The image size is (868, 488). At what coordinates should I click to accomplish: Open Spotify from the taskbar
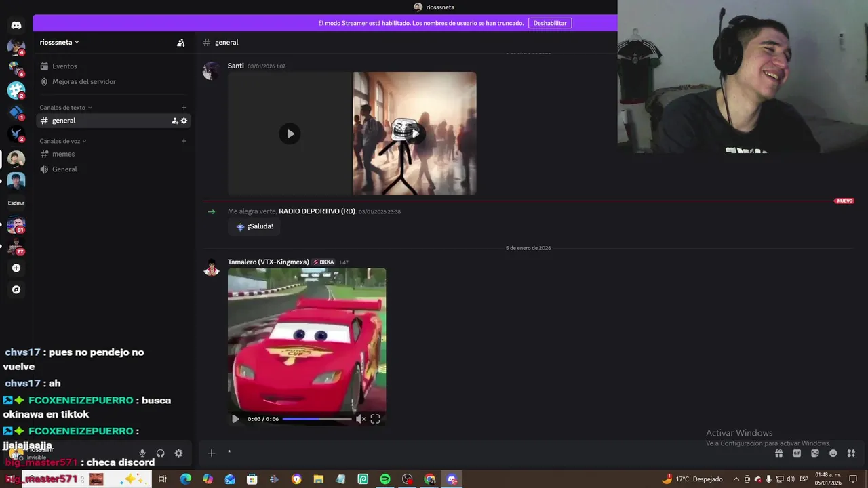tap(385, 479)
